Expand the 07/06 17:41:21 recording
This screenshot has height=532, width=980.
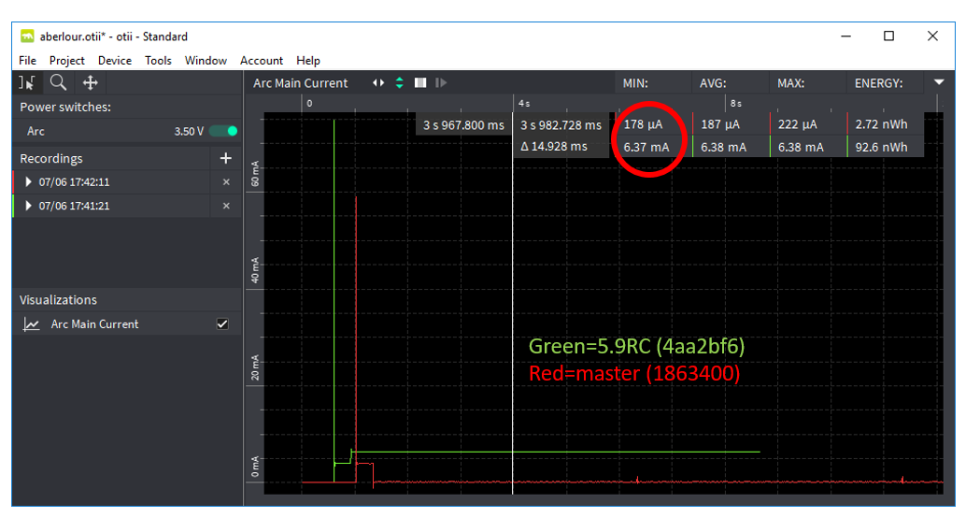point(28,206)
